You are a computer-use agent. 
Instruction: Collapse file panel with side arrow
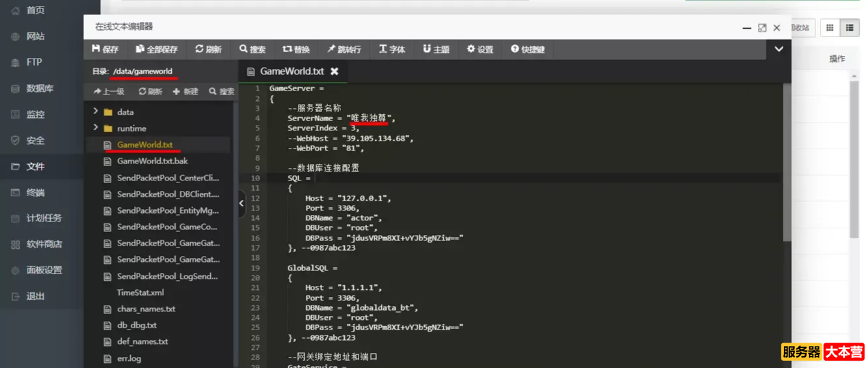click(x=241, y=203)
